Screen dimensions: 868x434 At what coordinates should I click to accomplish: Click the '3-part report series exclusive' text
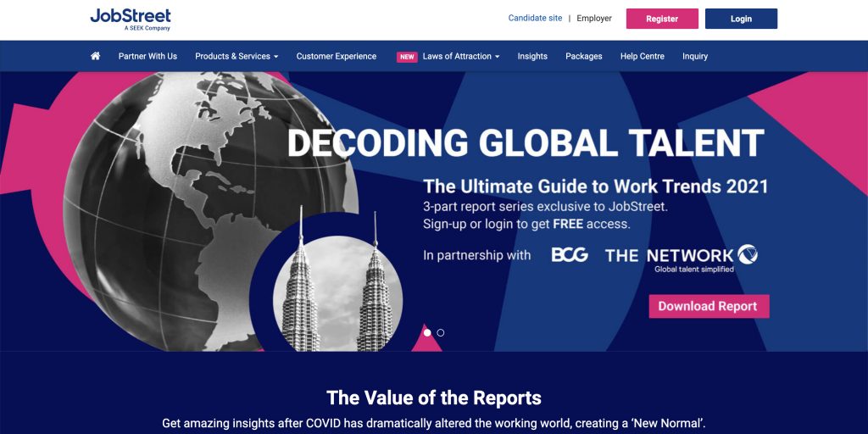point(545,207)
